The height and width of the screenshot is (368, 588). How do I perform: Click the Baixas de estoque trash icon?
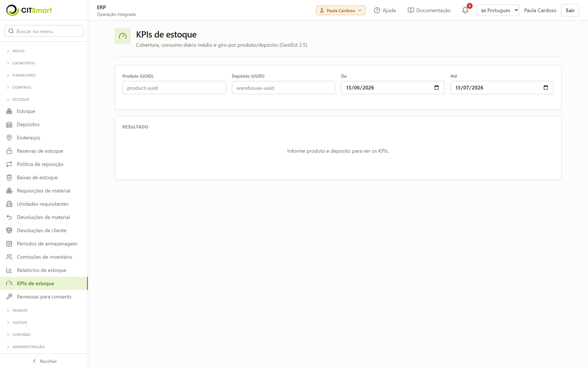pyautogui.click(x=9, y=177)
